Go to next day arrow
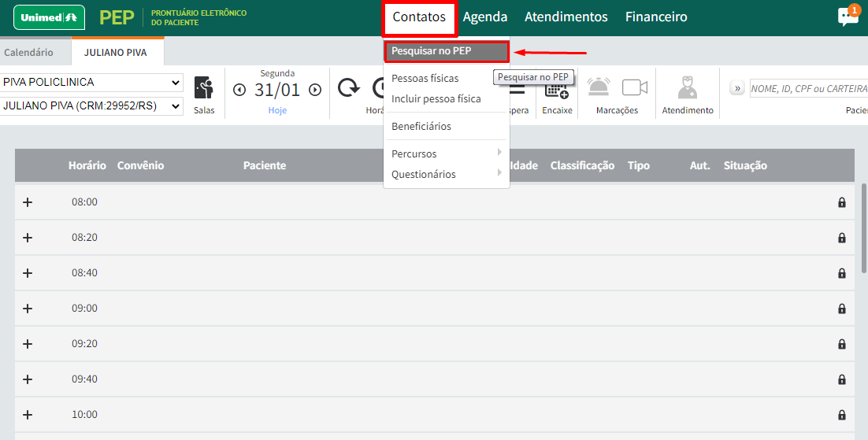868x440 pixels. click(315, 90)
